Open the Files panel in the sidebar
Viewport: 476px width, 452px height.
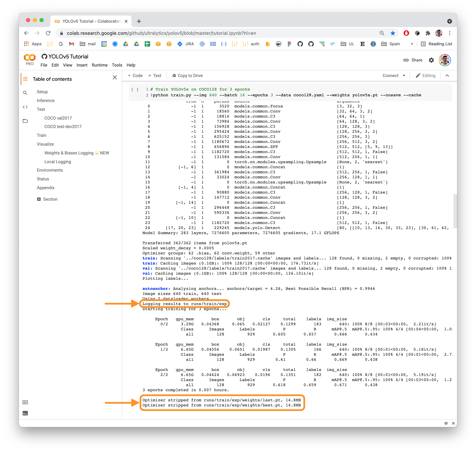tap(25, 121)
